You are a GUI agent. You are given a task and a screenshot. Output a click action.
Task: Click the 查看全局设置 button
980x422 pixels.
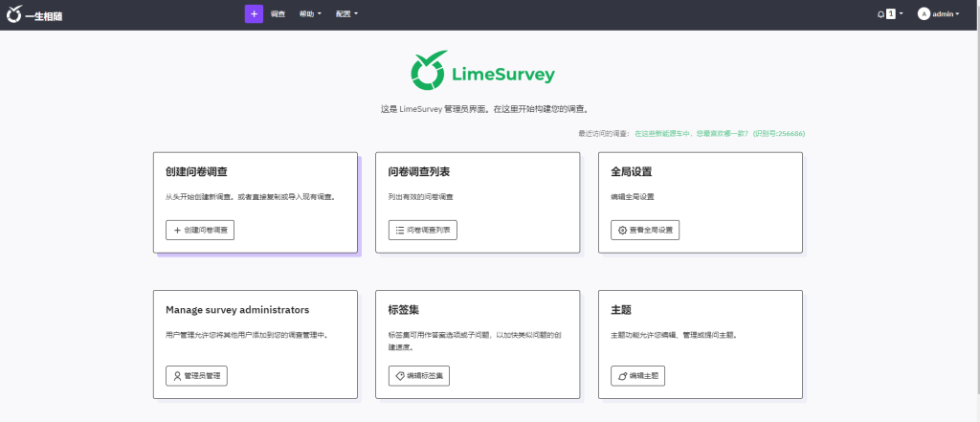point(645,230)
